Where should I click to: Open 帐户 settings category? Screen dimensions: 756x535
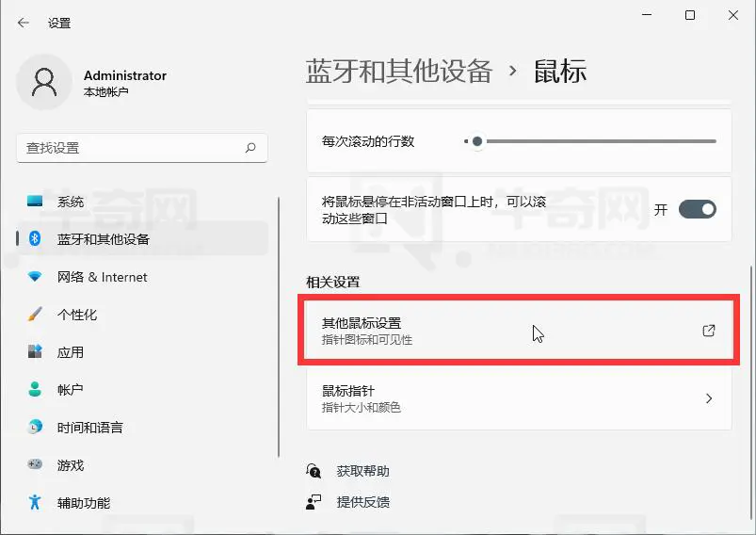(x=142, y=389)
